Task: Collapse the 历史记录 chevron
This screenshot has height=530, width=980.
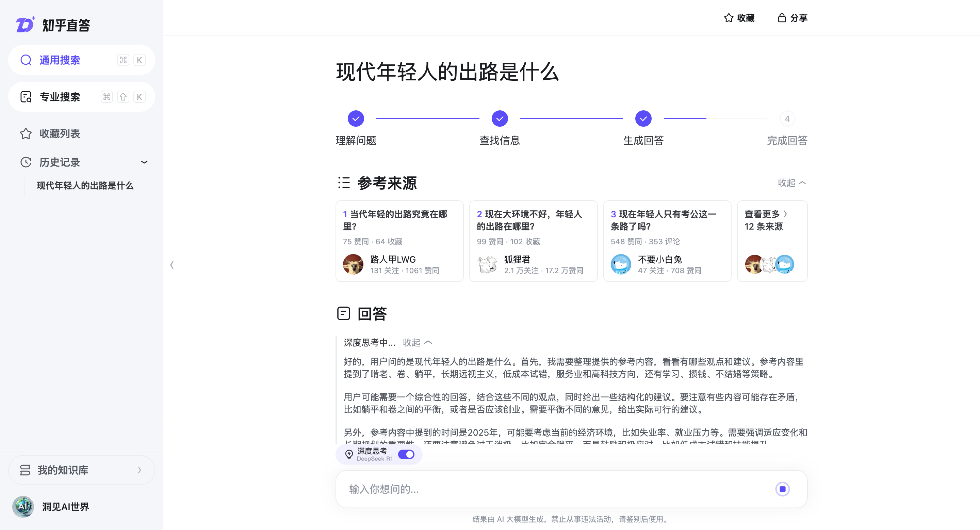Action: tap(144, 162)
